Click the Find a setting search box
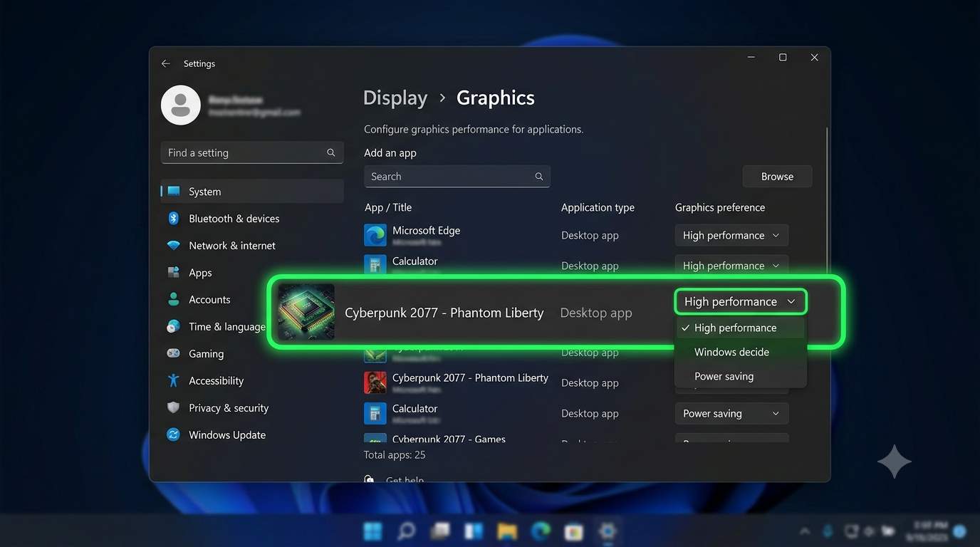This screenshot has width=980, height=547. pyautogui.click(x=252, y=152)
